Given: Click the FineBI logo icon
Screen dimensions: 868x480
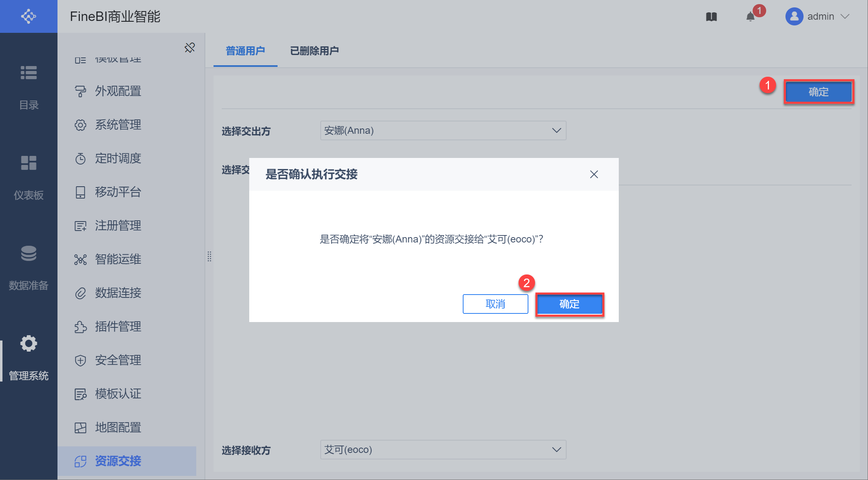Looking at the screenshot, I should click(28, 16).
